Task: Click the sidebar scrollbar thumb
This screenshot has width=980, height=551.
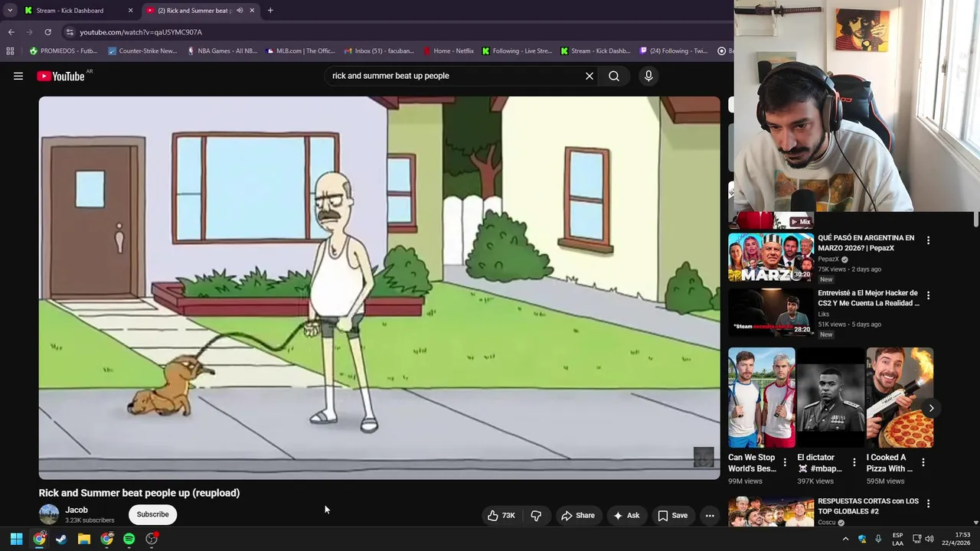Action: point(976,220)
